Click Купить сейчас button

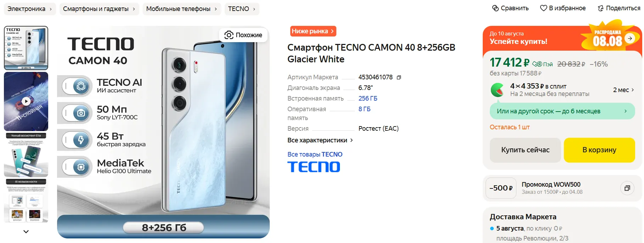click(525, 150)
